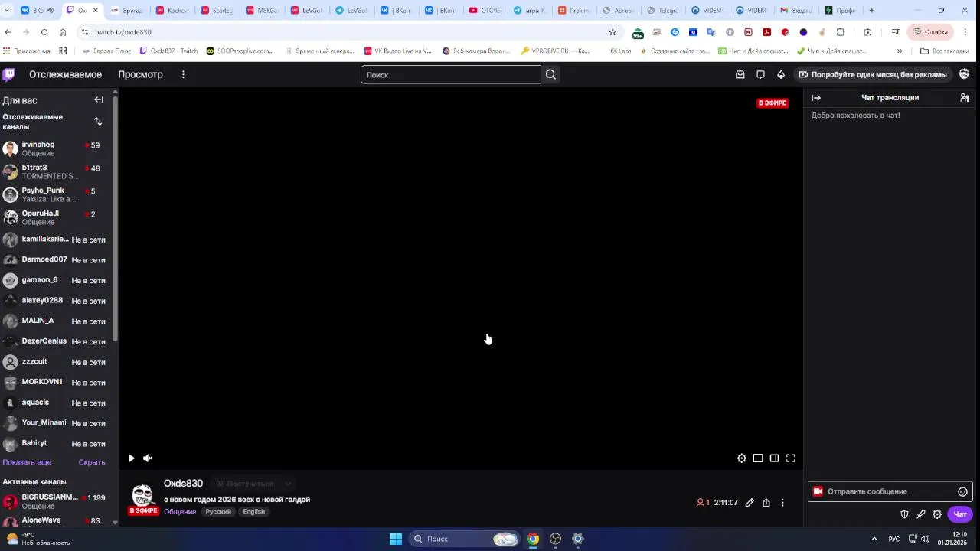This screenshot has width=980, height=551.
Task: Open the Общение category link under title
Action: pyautogui.click(x=180, y=512)
